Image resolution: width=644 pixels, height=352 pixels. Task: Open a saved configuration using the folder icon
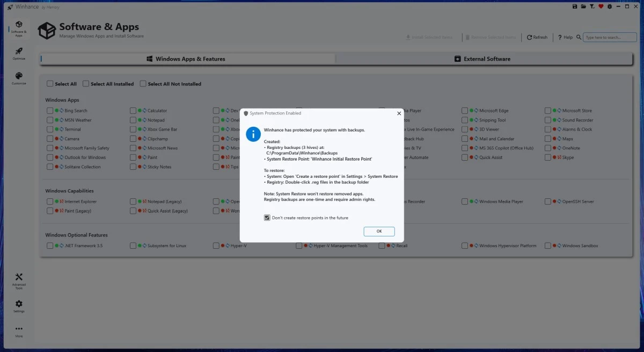(x=584, y=6)
